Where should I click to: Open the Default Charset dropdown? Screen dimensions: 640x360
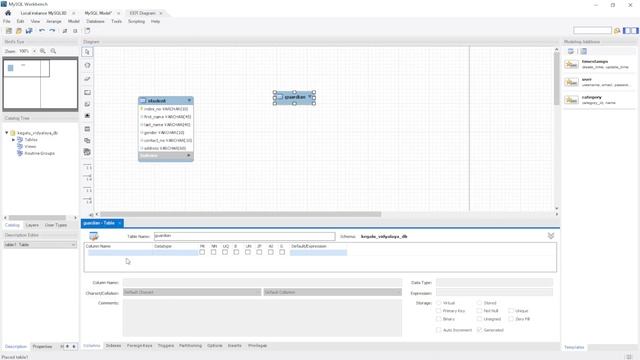pos(192,292)
